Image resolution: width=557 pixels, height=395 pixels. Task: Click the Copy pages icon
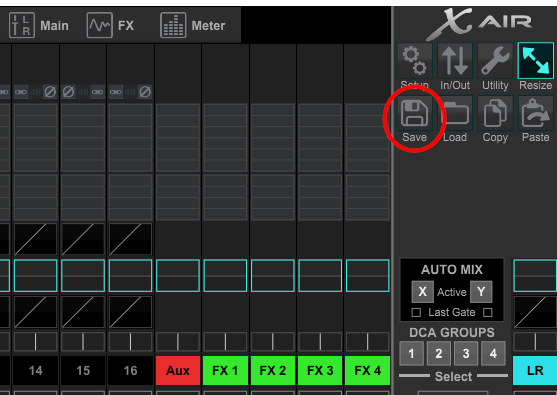(495, 113)
